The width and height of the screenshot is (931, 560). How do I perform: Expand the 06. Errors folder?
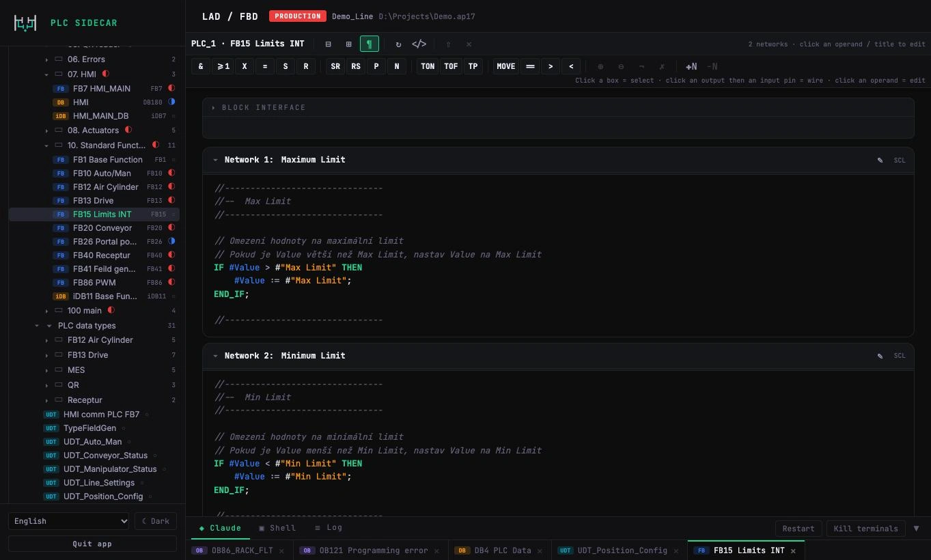(x=46, y=59)
